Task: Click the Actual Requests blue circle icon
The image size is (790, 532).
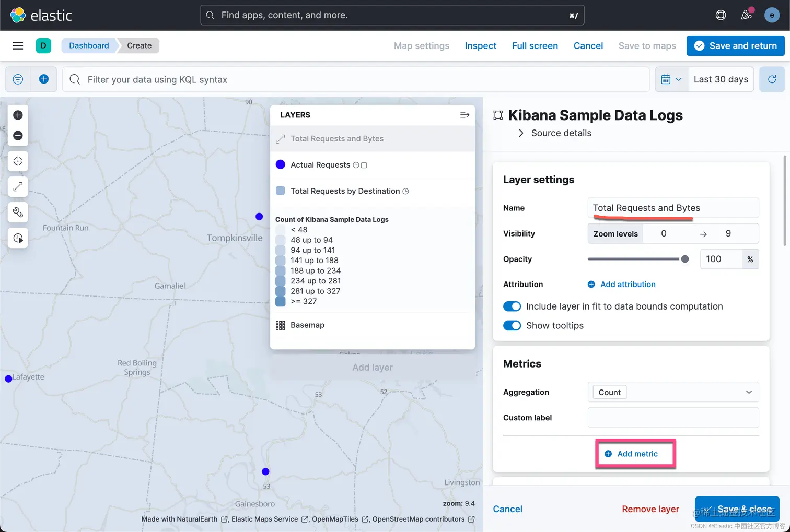Action: coord(281,165)
